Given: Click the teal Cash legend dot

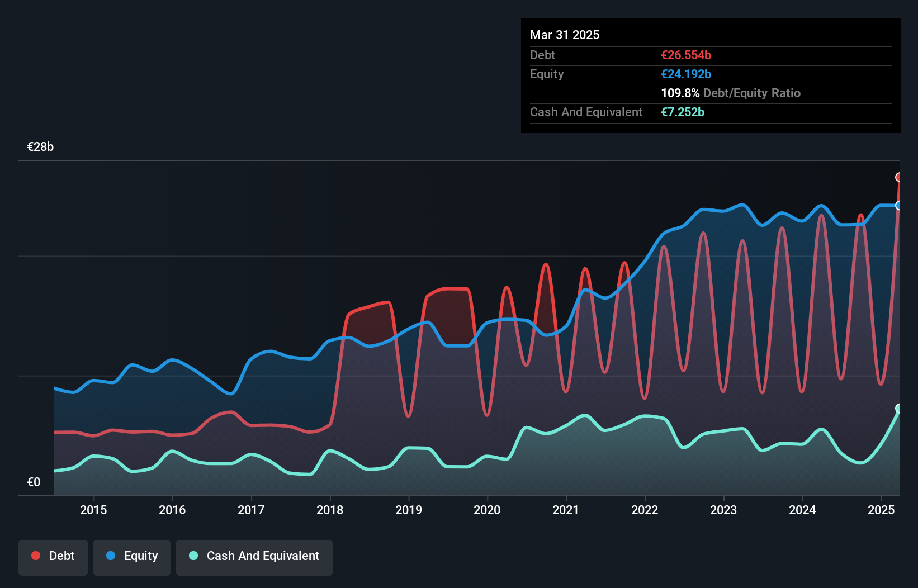Looking at the screenshot, I should pos(193,556).
